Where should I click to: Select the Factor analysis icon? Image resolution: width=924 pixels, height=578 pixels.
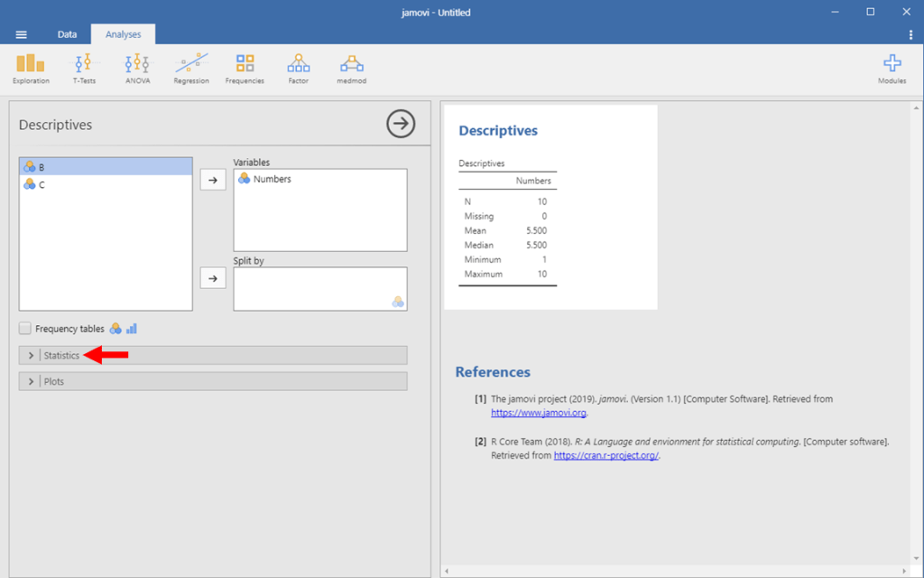pyautogui.click(x=298, y=68)
